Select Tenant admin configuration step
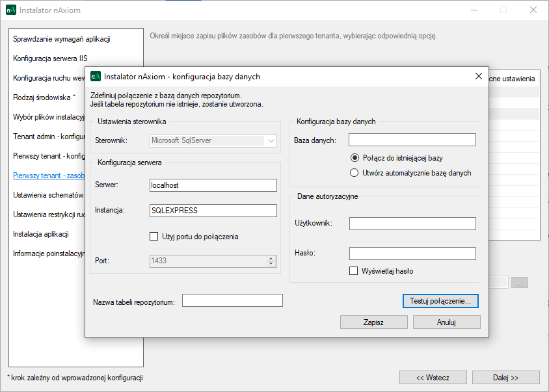Image resolution: width=549 pixels, height=392 pixels. 49,137
